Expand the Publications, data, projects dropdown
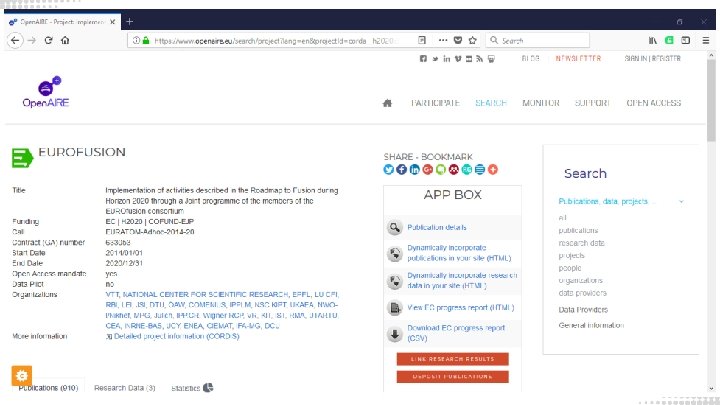The image size is (720, 405). pyautogui.click(x=621, y=201)
